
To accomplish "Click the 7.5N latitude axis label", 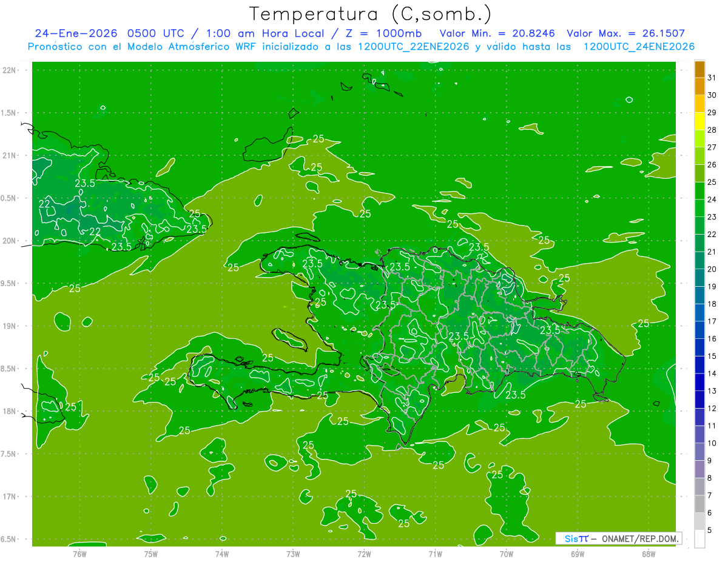I will 9,454.
